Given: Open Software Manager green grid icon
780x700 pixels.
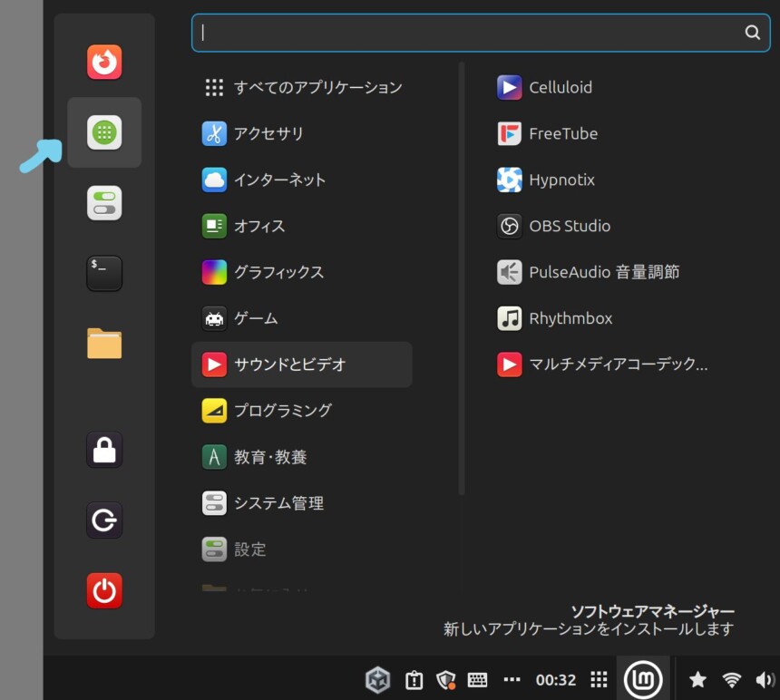Looking at the screenshot, I should (104, 132).
